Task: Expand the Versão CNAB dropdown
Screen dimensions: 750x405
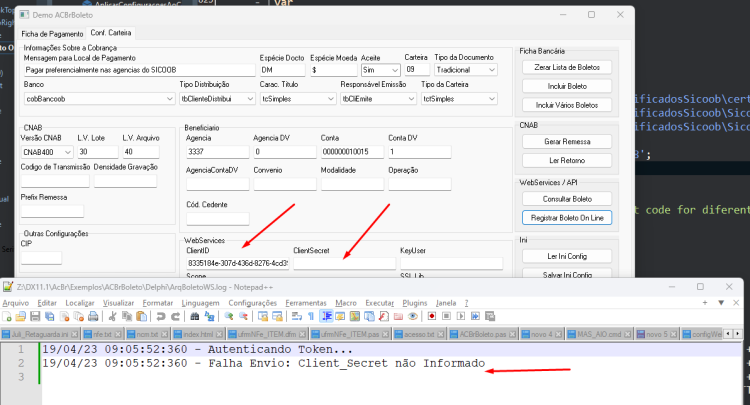Action: (47, 152)
